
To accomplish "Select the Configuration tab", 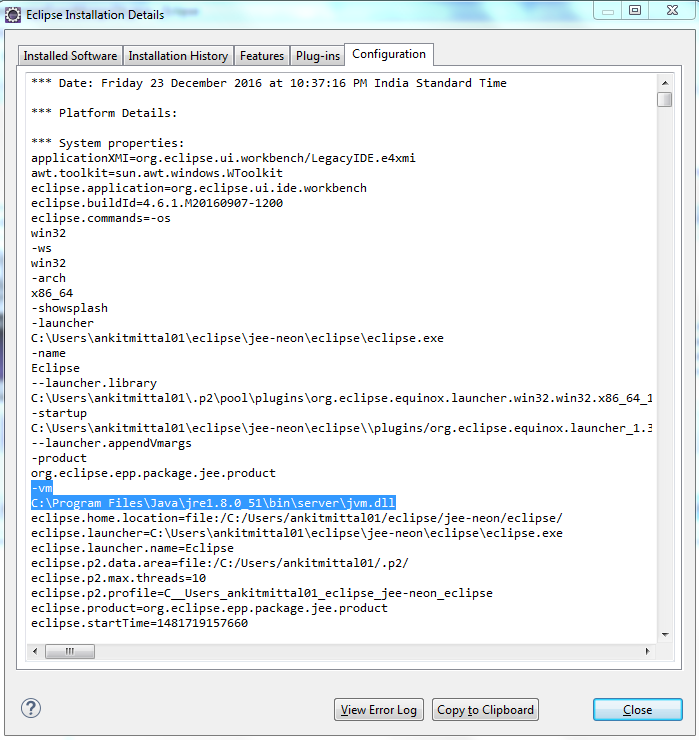I will [x=389, y=54].
